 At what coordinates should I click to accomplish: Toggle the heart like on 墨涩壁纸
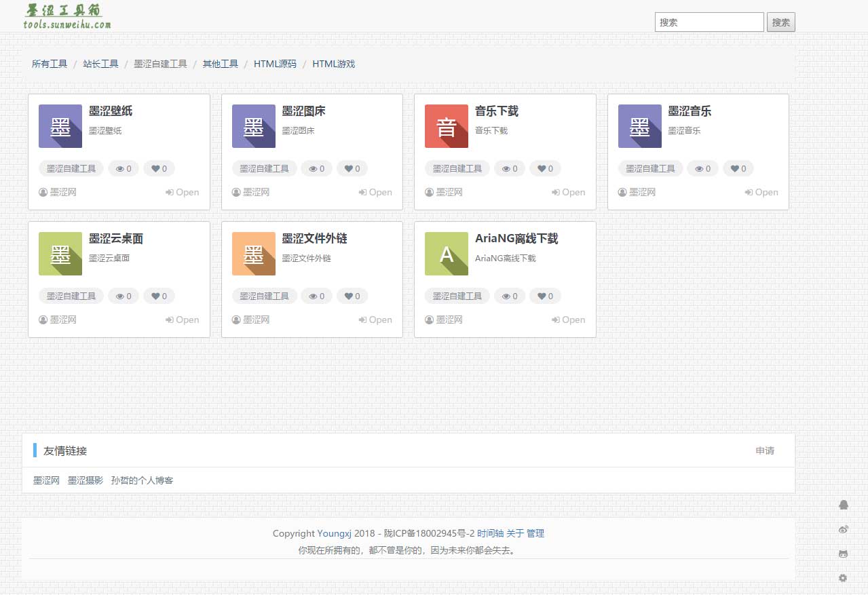(x=159, y=168)
